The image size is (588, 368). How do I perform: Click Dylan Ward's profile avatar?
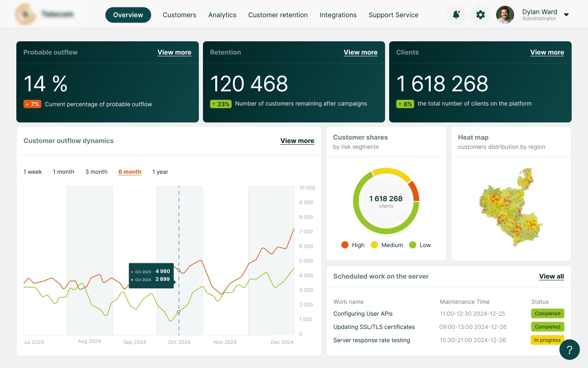pos(505,15)
